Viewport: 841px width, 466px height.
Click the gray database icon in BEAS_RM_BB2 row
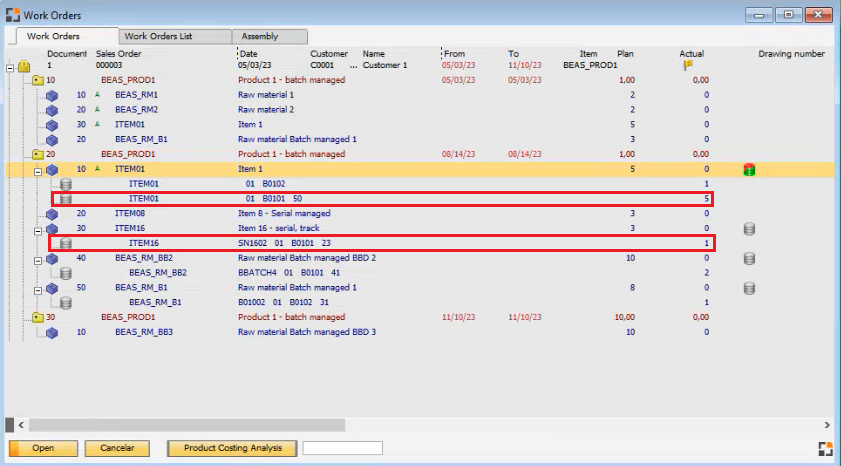tap(748, 258)
